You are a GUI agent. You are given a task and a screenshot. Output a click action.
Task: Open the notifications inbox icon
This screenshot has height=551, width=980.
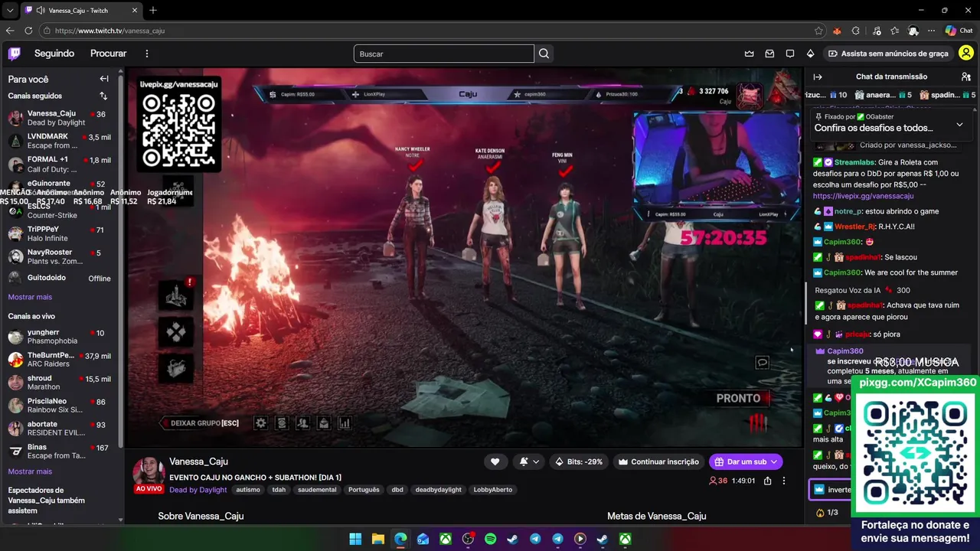[769, 54]
